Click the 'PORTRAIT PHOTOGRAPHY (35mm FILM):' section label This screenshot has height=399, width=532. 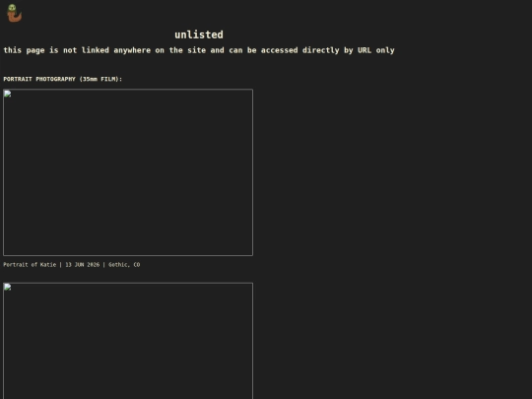click(x=63, y=79)
